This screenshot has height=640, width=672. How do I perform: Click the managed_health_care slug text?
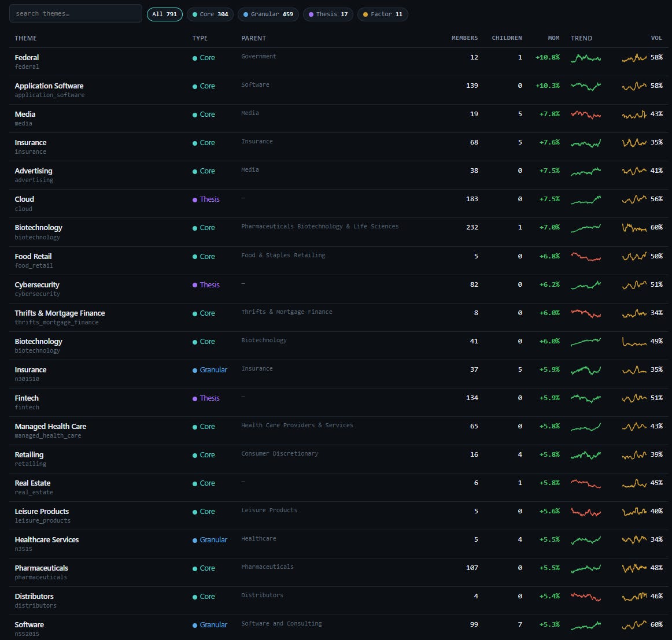click(47, 436)
